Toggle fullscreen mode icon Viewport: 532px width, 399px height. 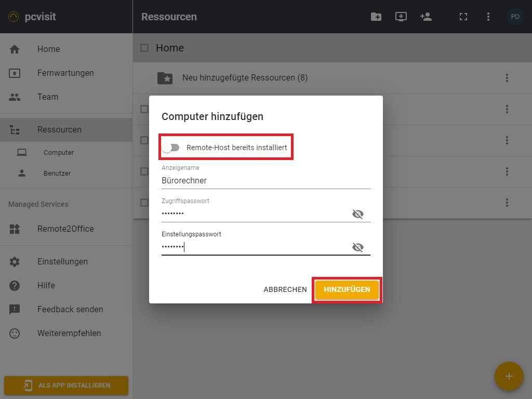click(463, 17)
